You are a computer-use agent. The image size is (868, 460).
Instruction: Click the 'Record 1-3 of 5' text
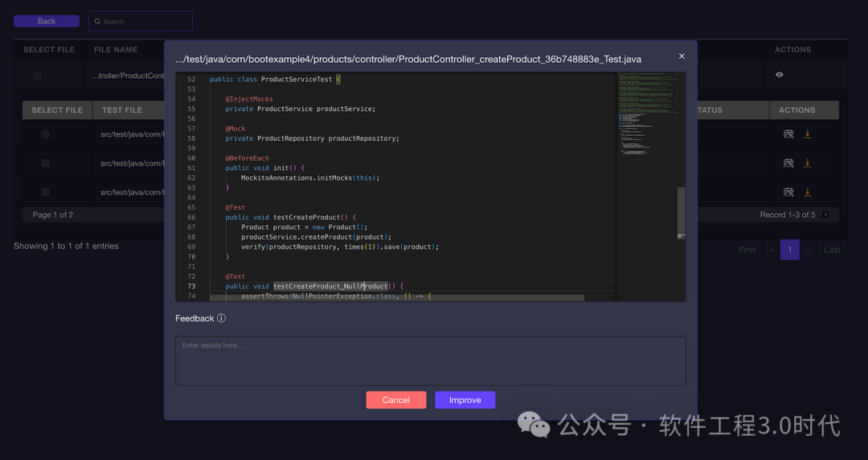(787, 215)
